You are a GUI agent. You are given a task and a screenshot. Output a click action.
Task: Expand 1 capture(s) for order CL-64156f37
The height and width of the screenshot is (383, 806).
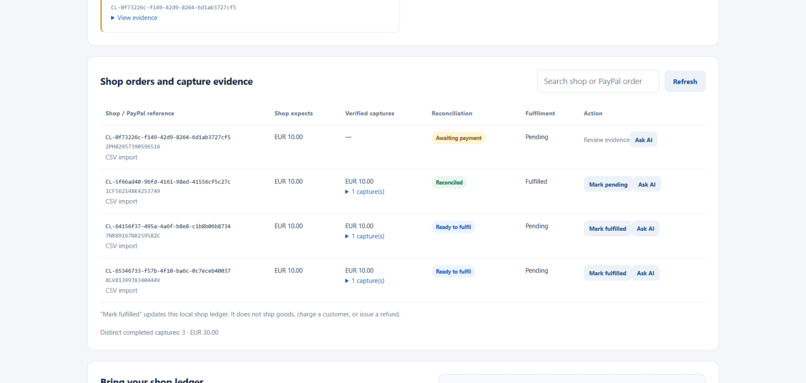pos(365,236)
